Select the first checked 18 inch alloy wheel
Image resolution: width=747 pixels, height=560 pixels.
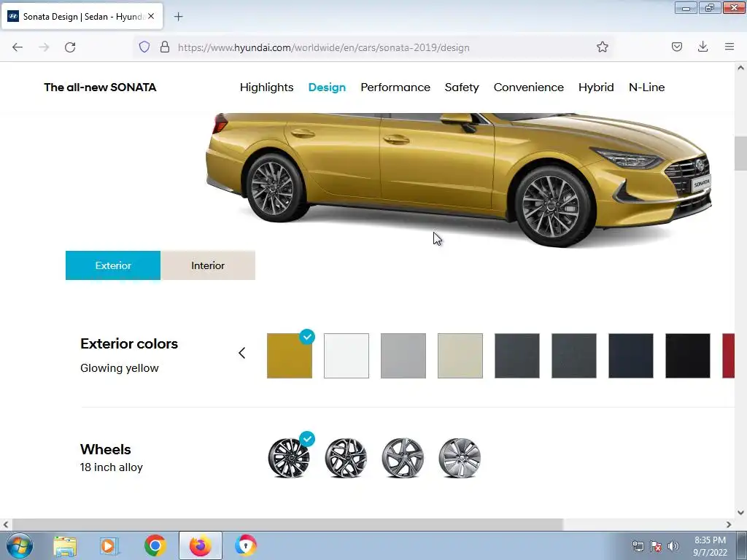(x=289, y=458)
